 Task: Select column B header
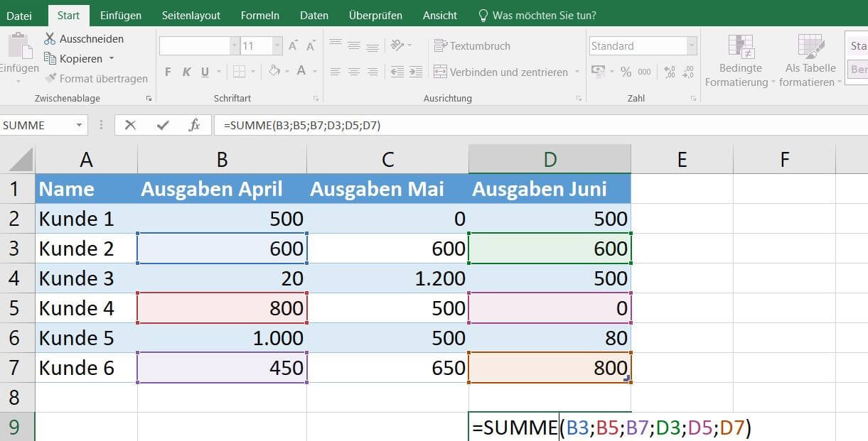pos(222,159)
